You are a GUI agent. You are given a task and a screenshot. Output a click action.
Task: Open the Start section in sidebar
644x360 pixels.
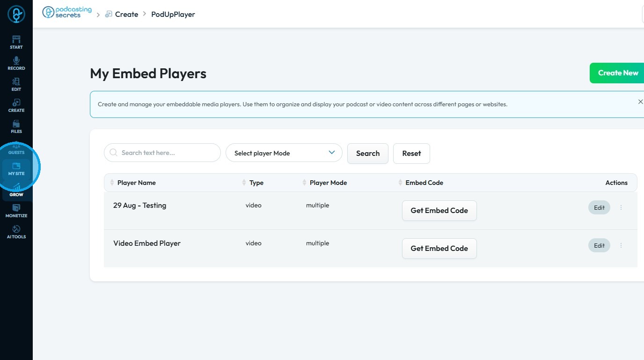16,42
